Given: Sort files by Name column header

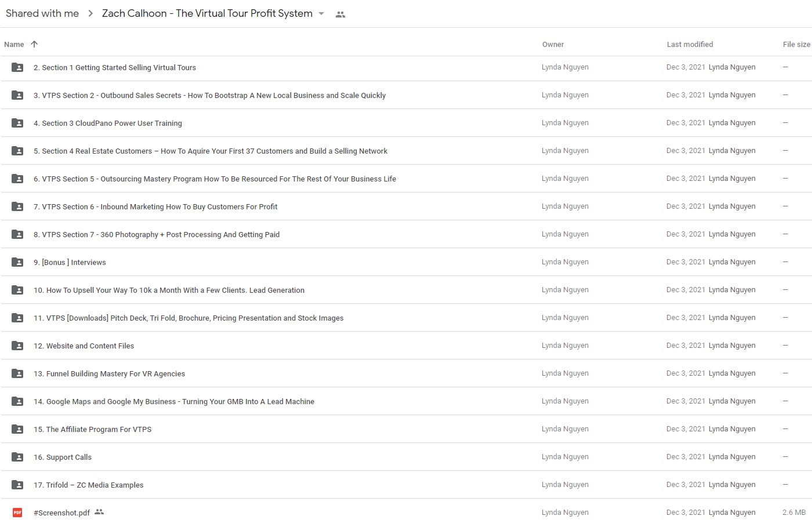Looking at the screenshot, I should (x=14, y=44).
